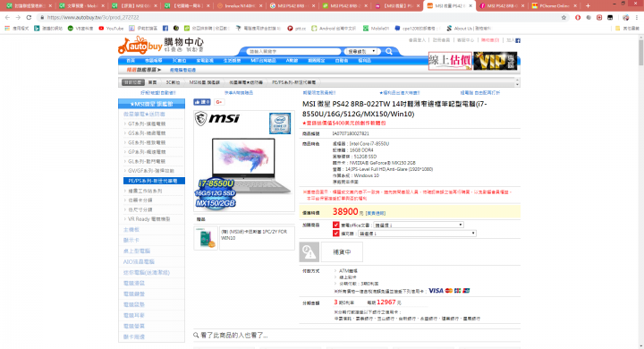Click the magnifier search button in header

click(389, 51)
